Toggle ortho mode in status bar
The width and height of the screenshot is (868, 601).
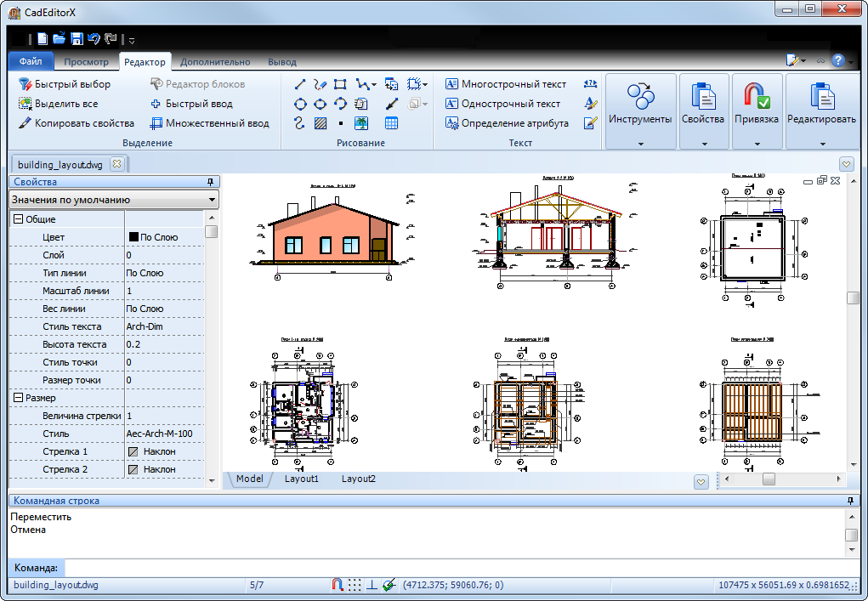point(372,585)
